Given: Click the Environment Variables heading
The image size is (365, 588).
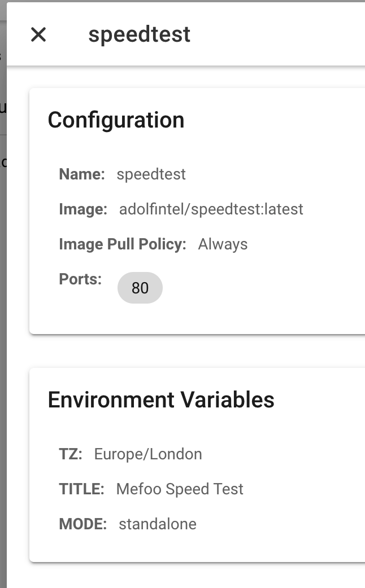Looking at the screenshot, I should (161, 400).
